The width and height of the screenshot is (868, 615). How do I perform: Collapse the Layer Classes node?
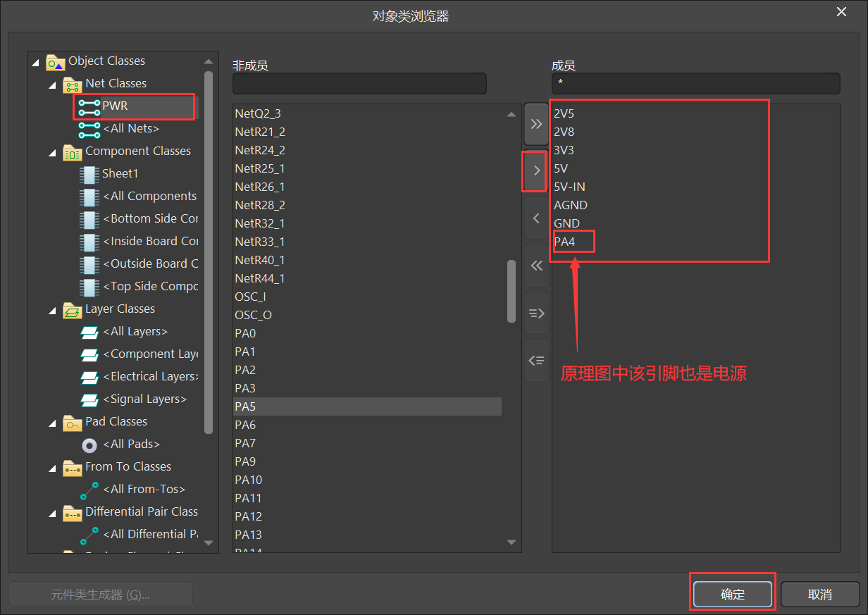[x=53, y=310]
